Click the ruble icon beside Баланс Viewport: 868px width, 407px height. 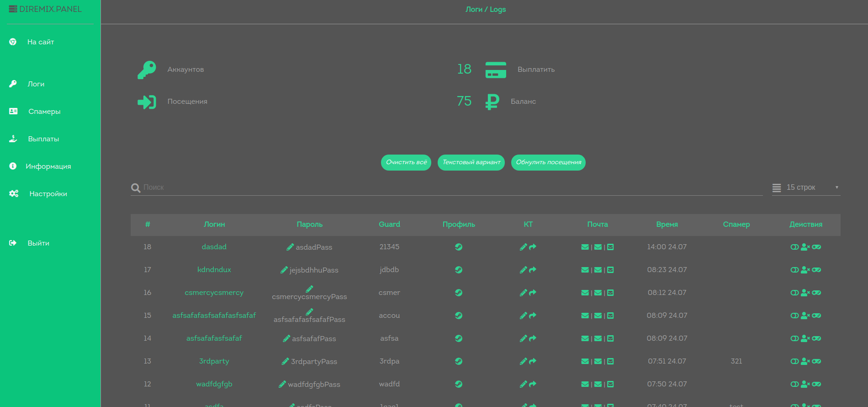tap(492, 102)
